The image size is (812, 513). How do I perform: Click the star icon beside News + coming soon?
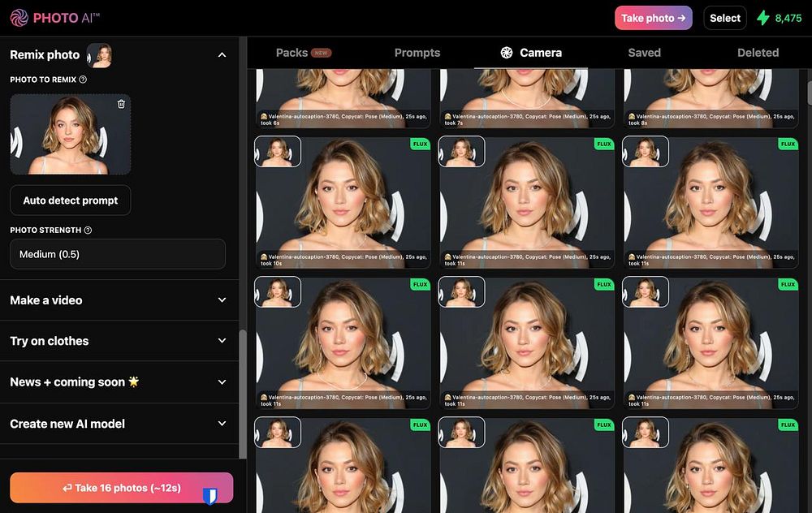coord(134,382)
